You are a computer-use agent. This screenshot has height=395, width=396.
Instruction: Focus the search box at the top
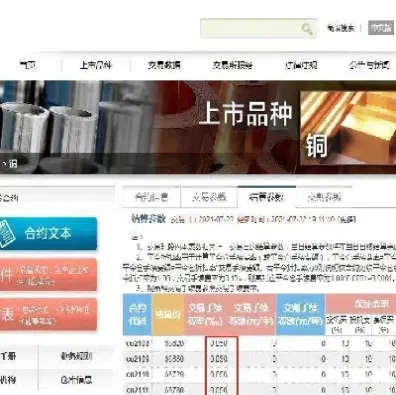click(x=259, y=28)
